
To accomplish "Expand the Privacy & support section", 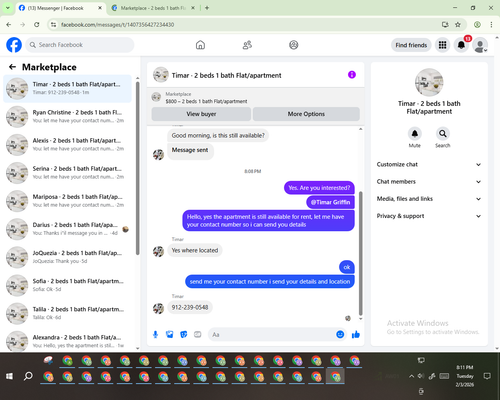I will click(x=429, y=216).
